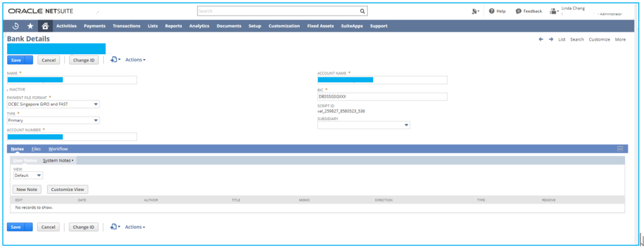Open the bottom Save button dropdown arrow
Screen dimensions: 644x250
[x=29, y=227]
